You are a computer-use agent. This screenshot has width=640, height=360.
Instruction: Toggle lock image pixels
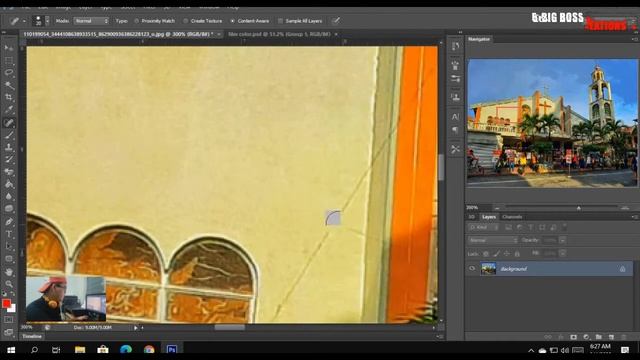(x=496, y=253)
